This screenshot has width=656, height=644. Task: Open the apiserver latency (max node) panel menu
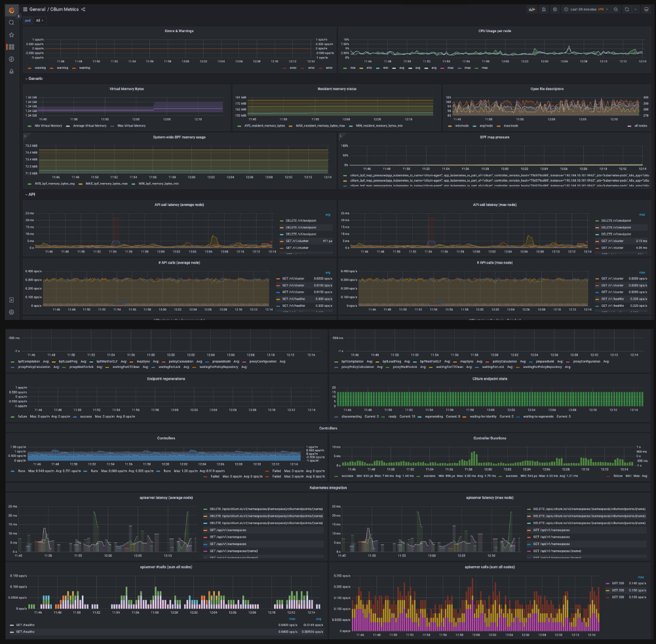(490, 498)
